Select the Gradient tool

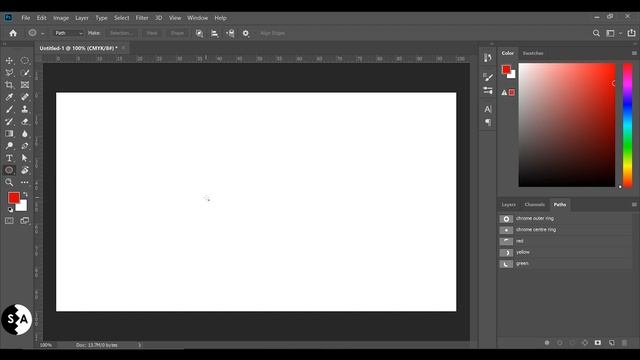[9, 134]
